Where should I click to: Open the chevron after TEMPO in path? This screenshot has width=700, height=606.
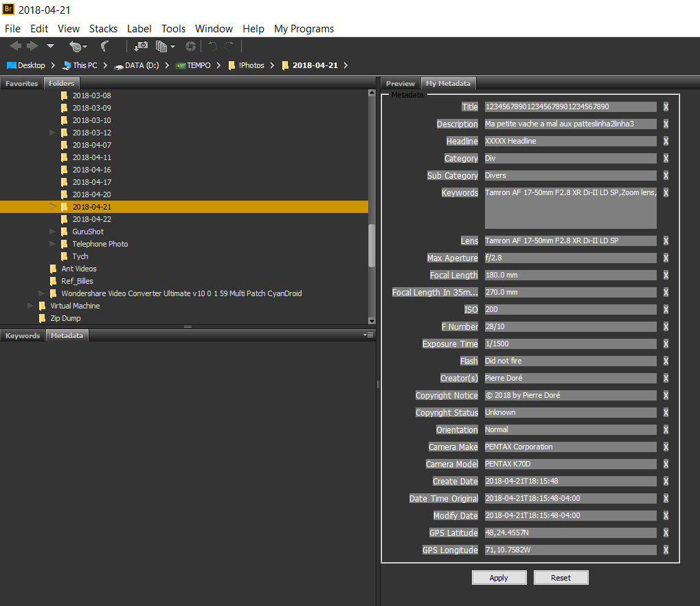(x=218, y=65)
